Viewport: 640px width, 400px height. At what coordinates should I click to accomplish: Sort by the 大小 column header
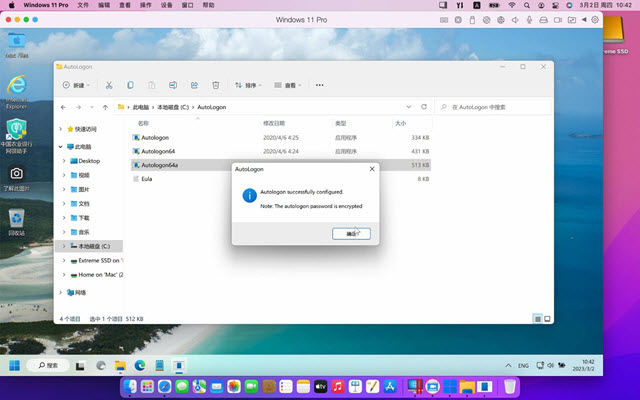point(400,123)
